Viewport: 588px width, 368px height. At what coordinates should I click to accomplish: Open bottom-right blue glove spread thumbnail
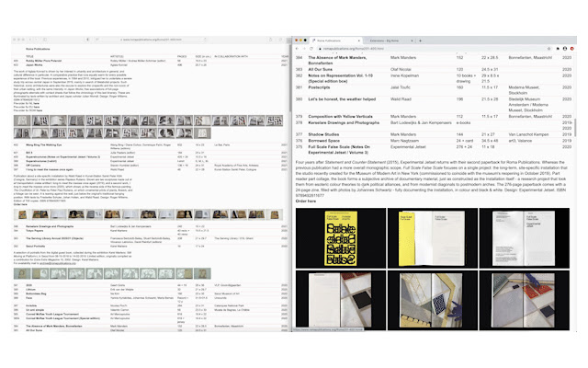coord(525,300)
